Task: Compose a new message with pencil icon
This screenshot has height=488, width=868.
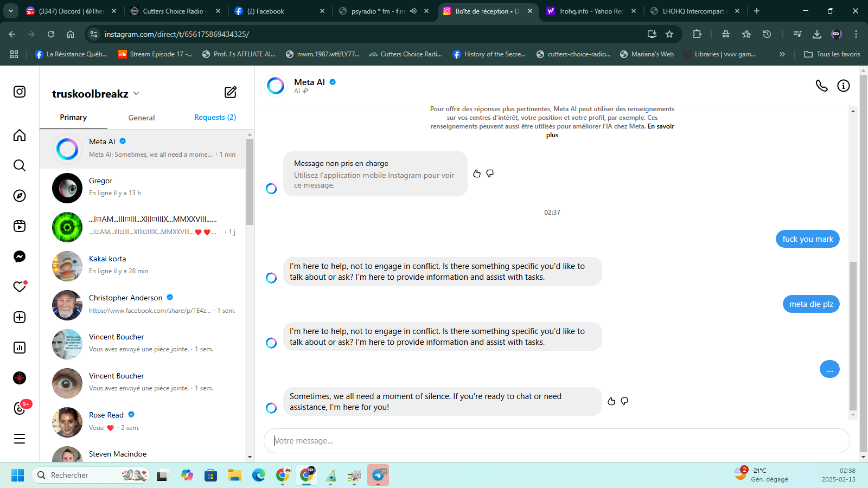Action: tap(231, 92)
